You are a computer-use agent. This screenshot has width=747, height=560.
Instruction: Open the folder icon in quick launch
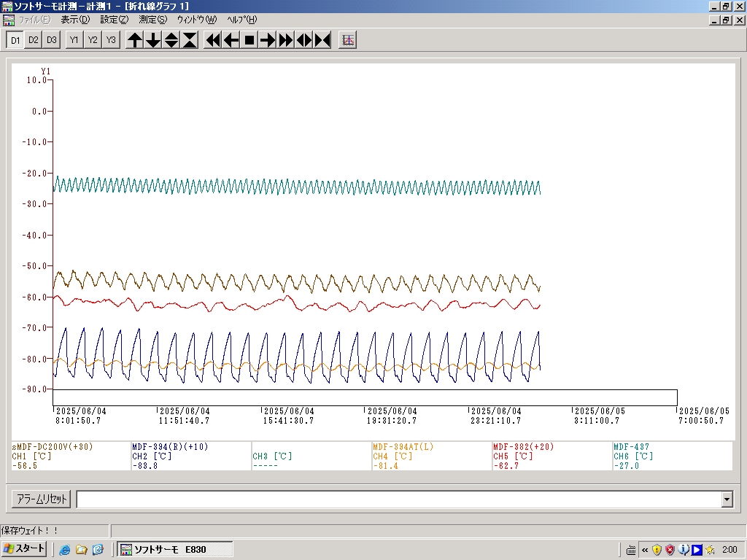tap(82, 550)
